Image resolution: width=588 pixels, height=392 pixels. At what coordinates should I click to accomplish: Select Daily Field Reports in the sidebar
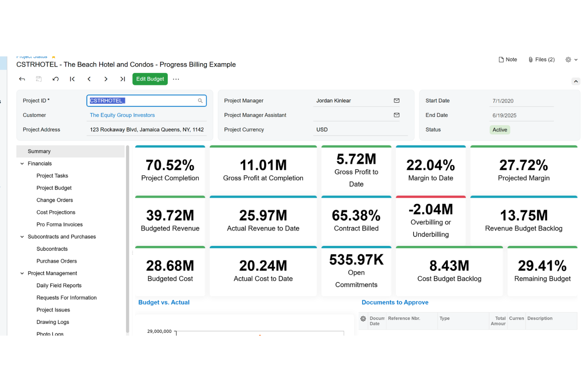59,285
